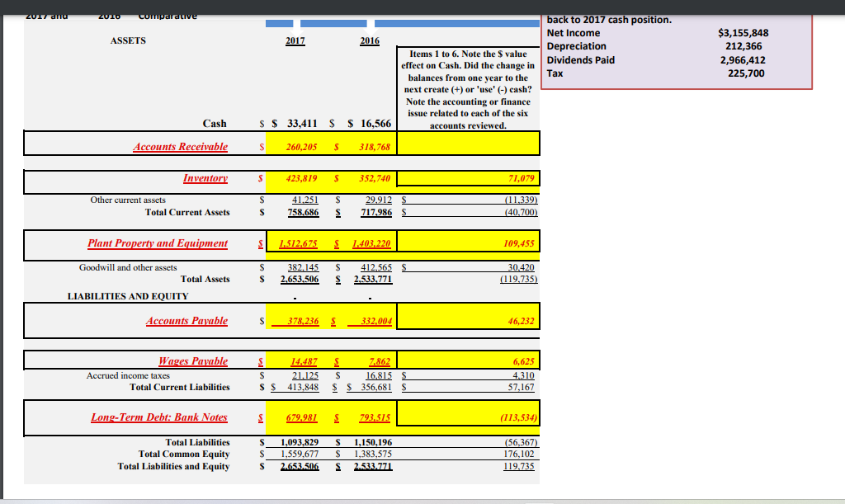Select Long-Term Debt 2016 value 793,515

(375, 417)
